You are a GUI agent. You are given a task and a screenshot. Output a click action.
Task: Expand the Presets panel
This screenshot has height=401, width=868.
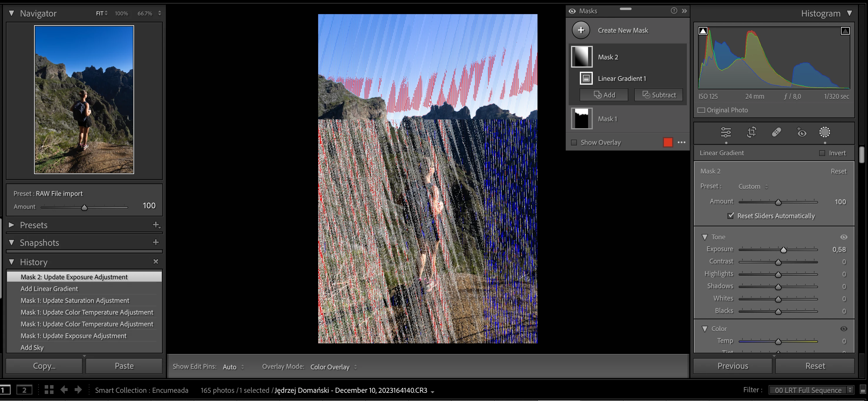point(11,225)
